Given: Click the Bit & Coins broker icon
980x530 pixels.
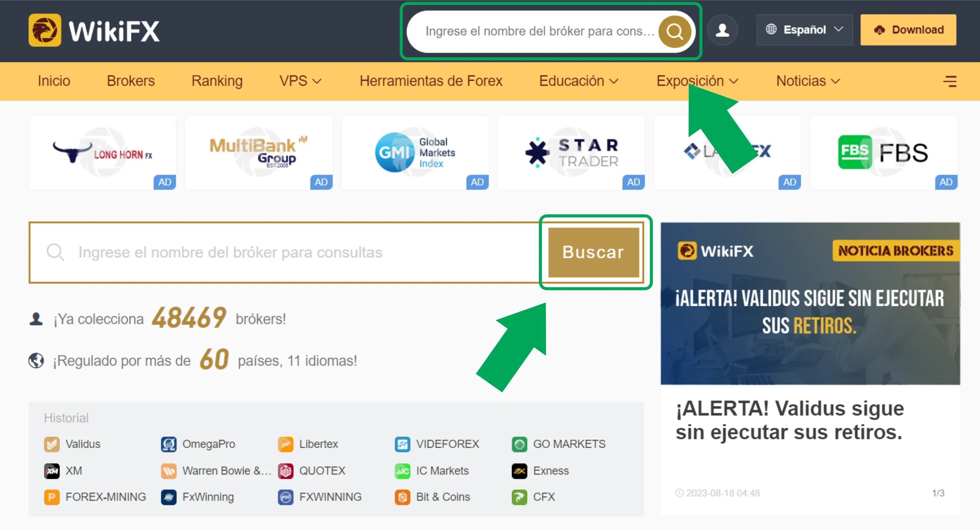Looking at the screenshot, I should coord(403,497).
